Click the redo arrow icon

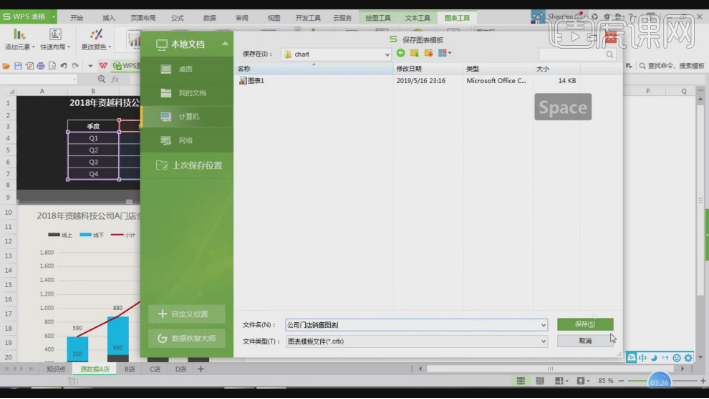click(x=75, y=66)
